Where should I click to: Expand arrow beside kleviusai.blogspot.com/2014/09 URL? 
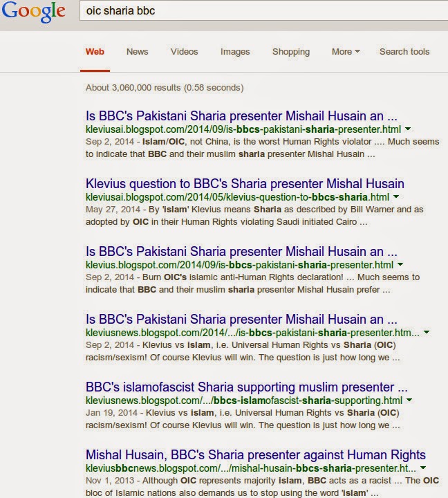[x=408, y=129]
